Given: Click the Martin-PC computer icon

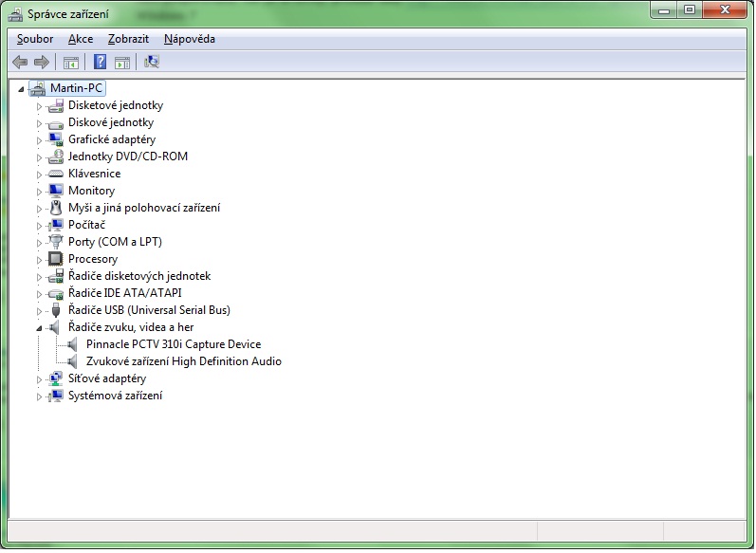Looking at the screenshot, I should (x=38, y=88).
